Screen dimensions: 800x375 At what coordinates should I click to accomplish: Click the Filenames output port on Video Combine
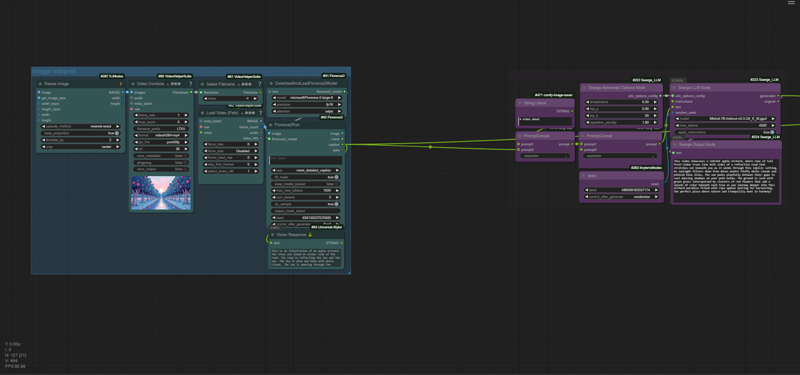coord(191,92)
